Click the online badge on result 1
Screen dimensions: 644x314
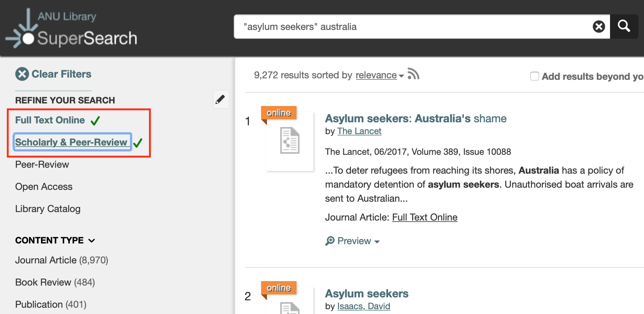coord(279,113)
